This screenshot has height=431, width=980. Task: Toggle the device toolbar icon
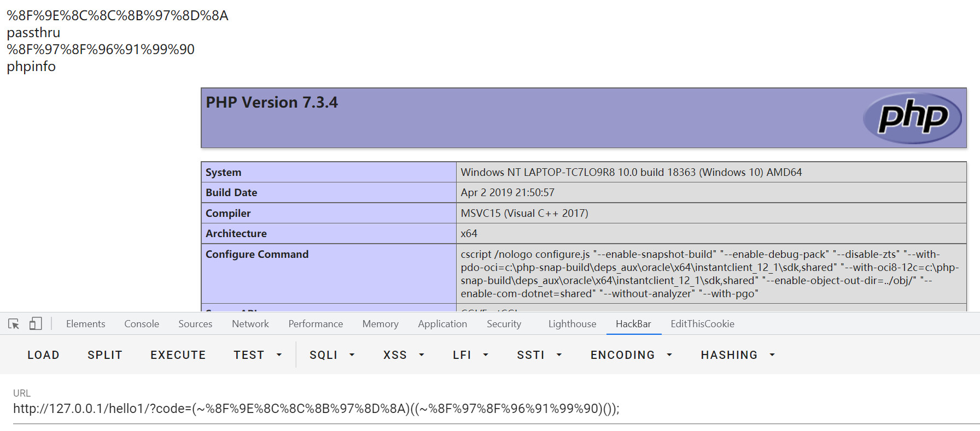coord(36,324)
